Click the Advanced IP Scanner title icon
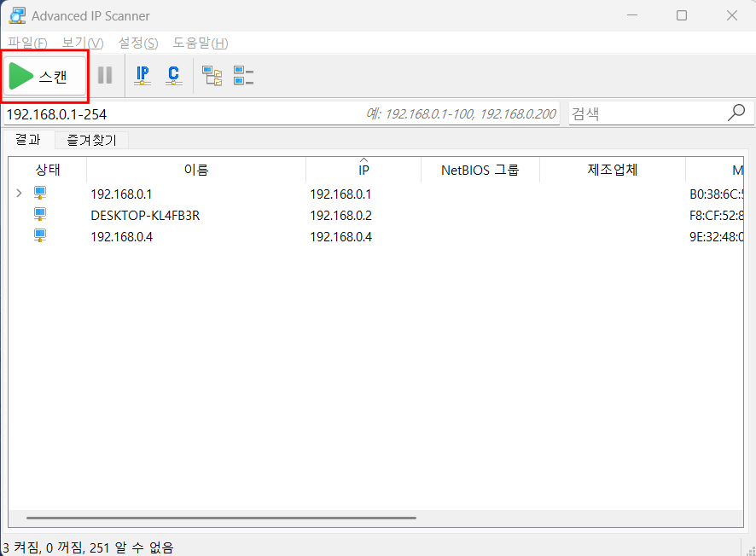756x556 pixels. [x=17, y=15]
